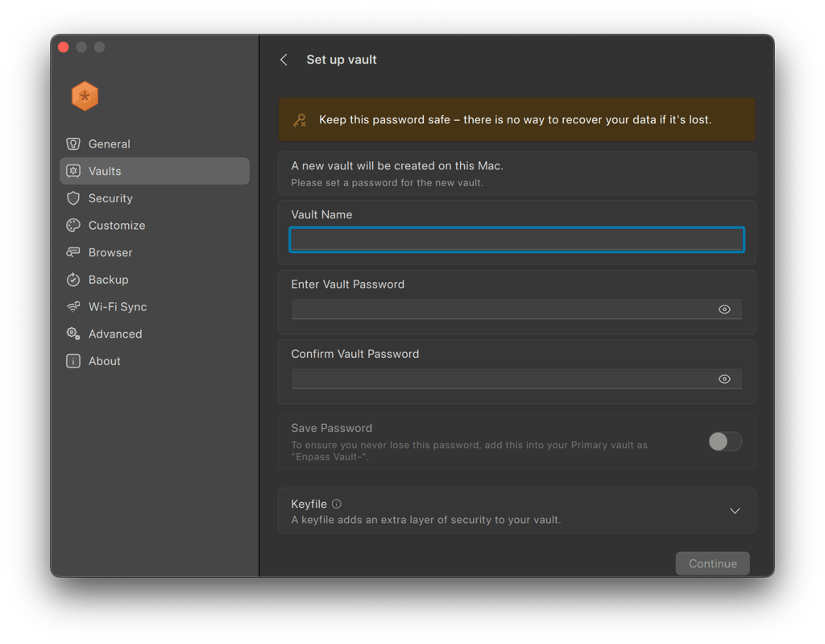The height and width of the screenshot is (644, 825).
Task: Open the Customize settings tab
Action: (x=154, y=226)
